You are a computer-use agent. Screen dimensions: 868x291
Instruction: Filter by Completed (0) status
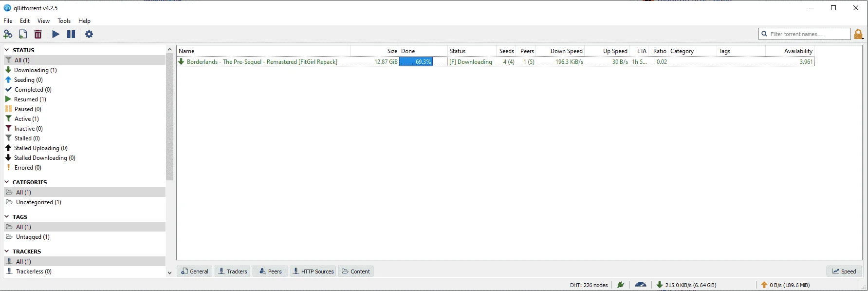click(x=33, y=90)
